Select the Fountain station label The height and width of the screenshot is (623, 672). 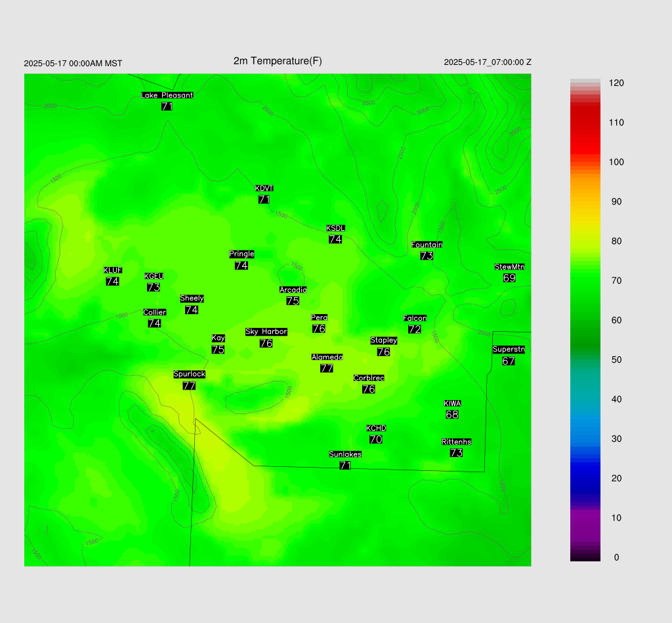(427, 245)
